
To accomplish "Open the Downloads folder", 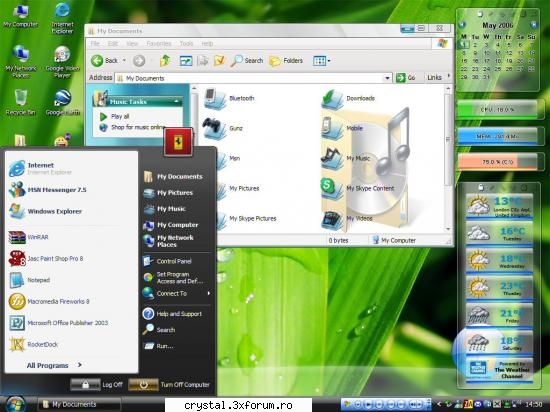I will click(x=348, y=99).
